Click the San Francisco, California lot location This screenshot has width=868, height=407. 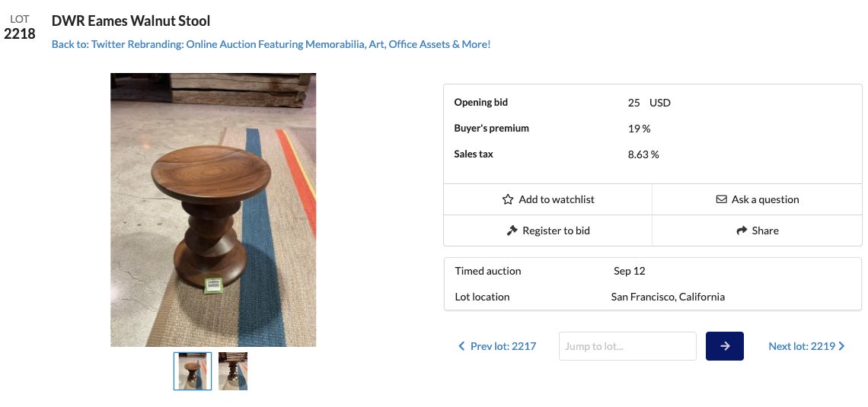pyautogui.click(x=668, y=297)
